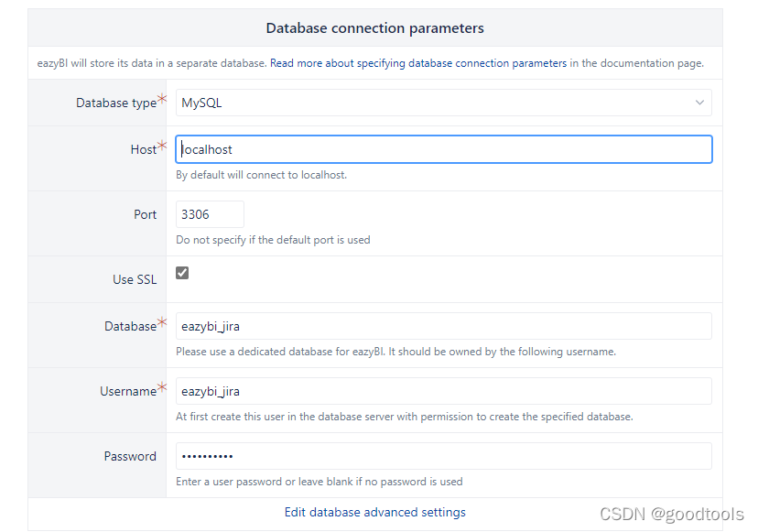Uncheck the Use SSL checkbox
This screenshot has height=532, width=758.
pos(182,273)
